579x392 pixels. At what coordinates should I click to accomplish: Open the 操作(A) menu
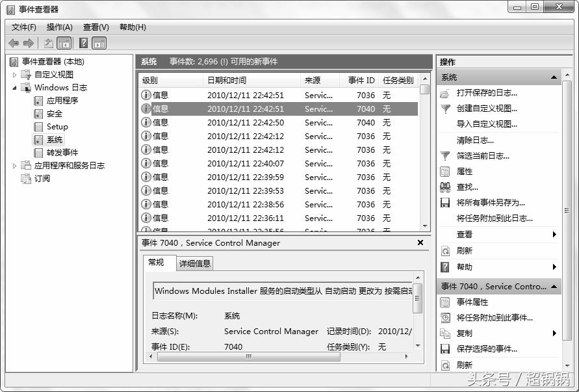coord(60,27)
